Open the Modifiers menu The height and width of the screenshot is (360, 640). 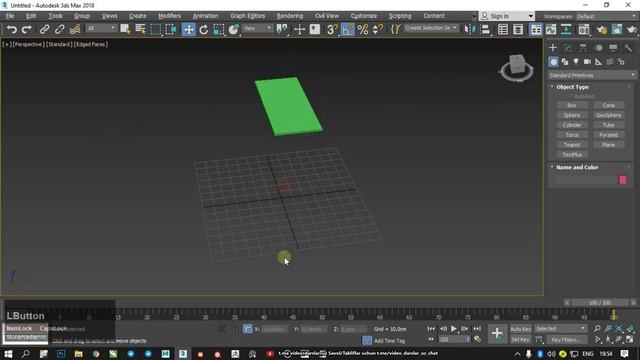pos(169,16)
